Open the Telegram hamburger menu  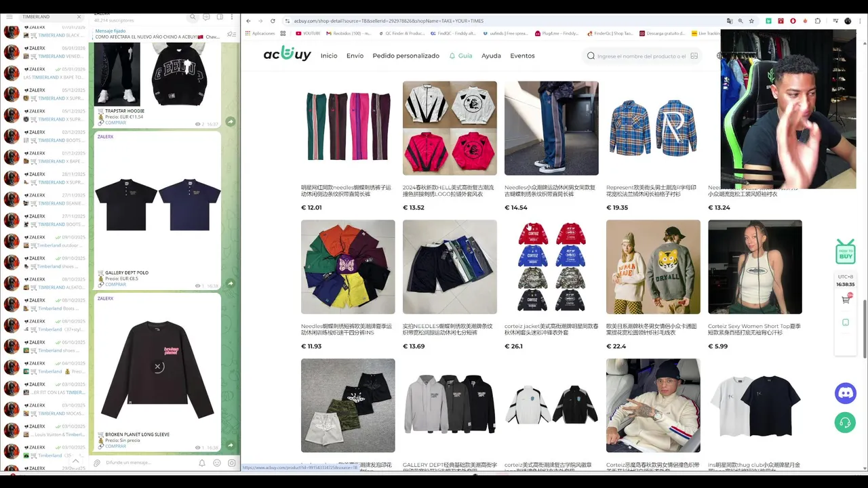point(9,16)
